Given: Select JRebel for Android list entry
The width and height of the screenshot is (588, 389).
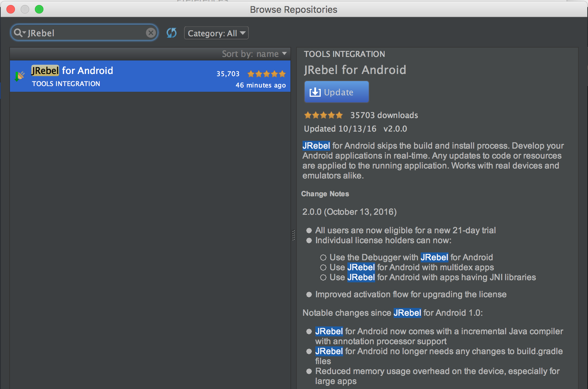Looking at the screenshot, I should pyautogui.click(x=149, y=76).
